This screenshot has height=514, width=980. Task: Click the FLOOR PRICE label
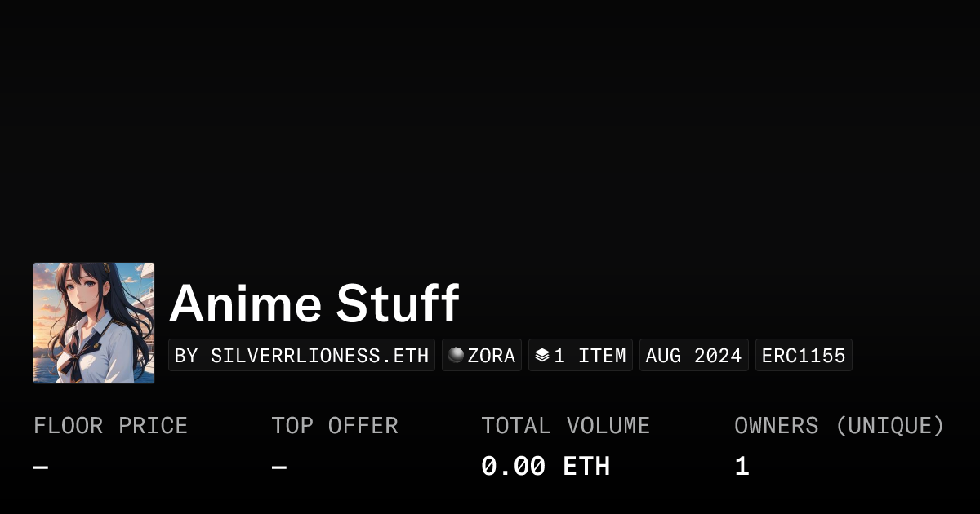[x=110, y=426]
